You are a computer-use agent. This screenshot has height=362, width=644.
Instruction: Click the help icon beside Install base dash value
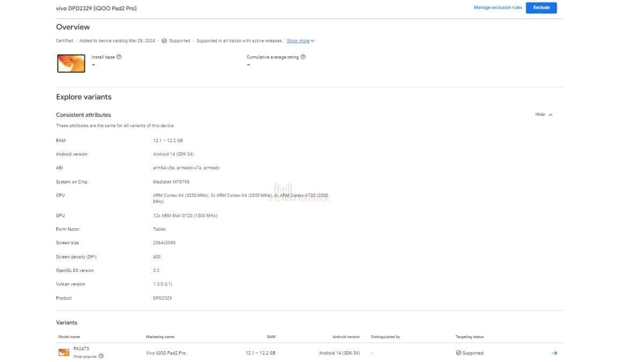119,56
